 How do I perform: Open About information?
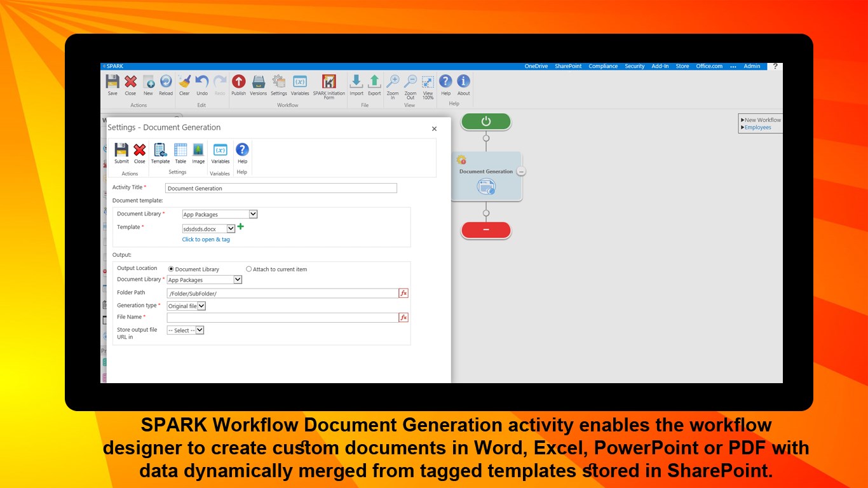click(464, 85)
